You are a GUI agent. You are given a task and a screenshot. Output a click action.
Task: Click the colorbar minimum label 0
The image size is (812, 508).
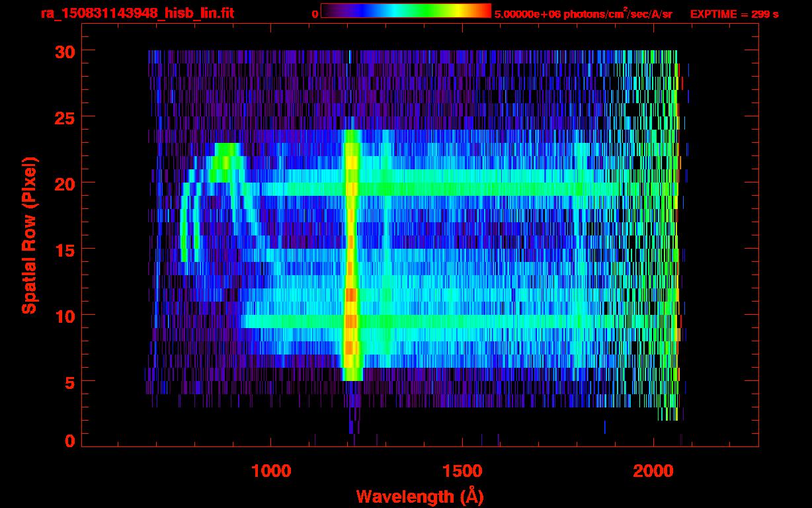point(315,14)
